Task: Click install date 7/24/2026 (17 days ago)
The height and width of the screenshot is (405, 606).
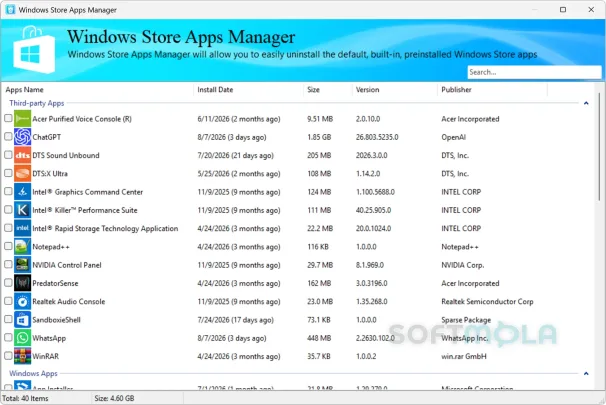Action: [x=235, y=320]
